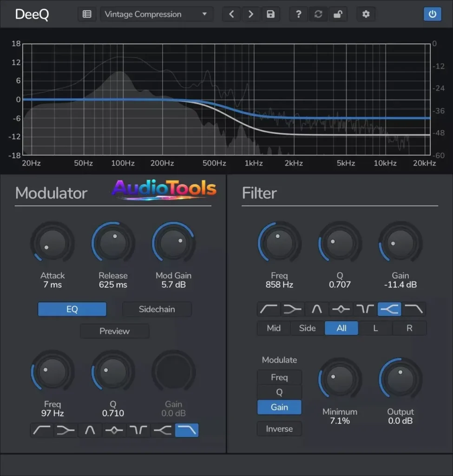The height and width of the screenshot is (476, 453).
Task: Select the Mid channel mode in Filter
Action: tap(273, 328)
